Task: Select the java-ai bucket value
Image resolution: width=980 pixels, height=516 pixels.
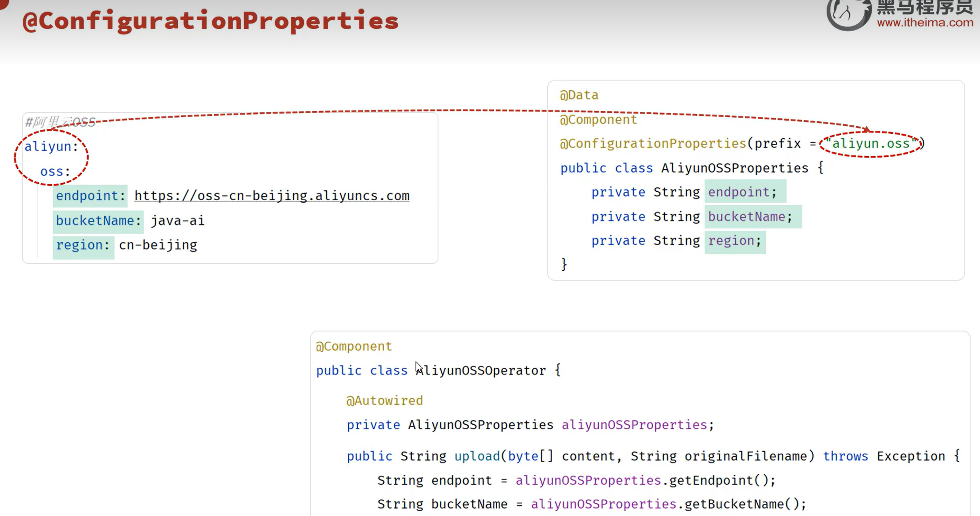Action: [177, 221]
